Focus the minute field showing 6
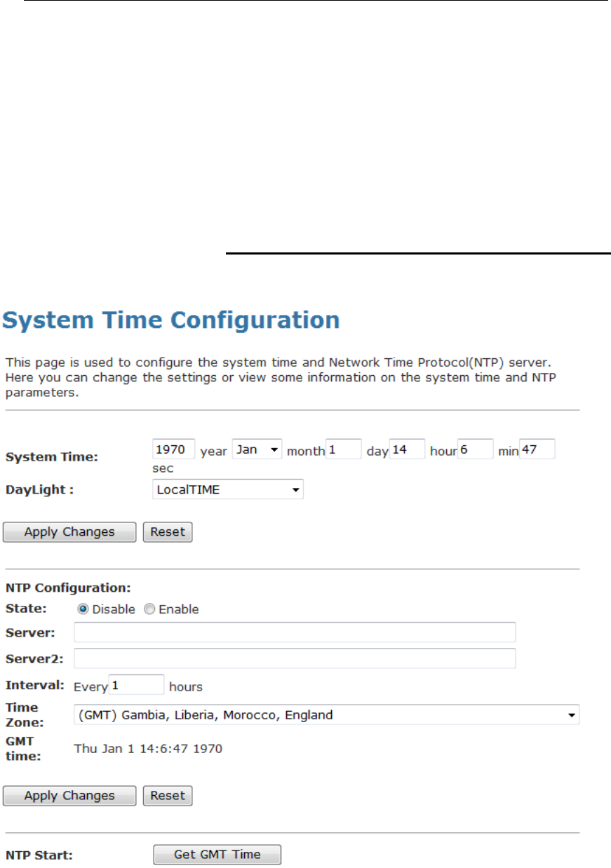This screenshot has height=868, width=611. pos(476,449)
